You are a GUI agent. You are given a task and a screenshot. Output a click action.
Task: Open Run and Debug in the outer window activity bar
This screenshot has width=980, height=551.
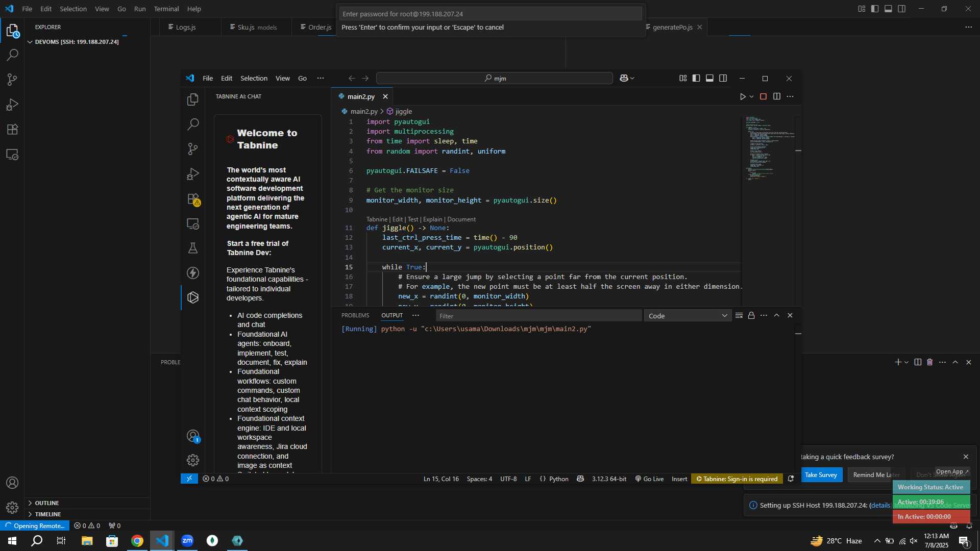coord(12,105)
